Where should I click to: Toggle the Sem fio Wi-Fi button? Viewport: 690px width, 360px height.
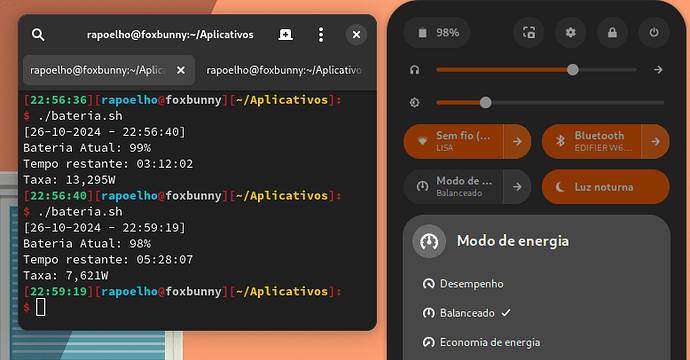coord(454,141)
